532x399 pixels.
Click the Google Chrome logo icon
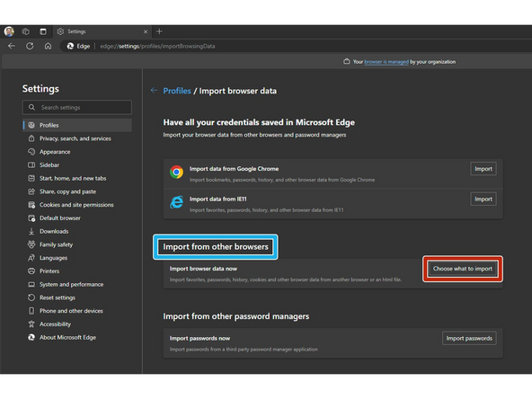pos(176,173)
